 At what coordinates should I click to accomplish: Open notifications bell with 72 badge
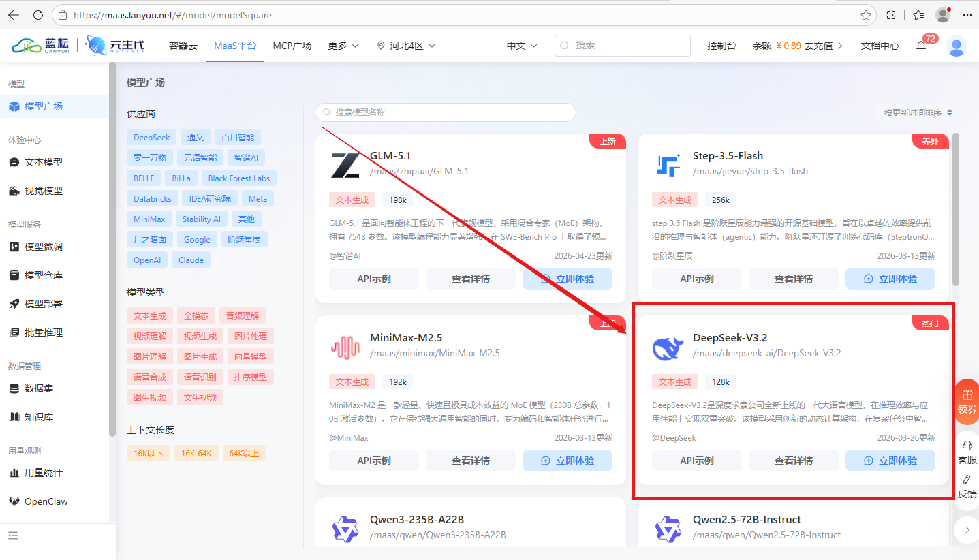pos(921,46)
